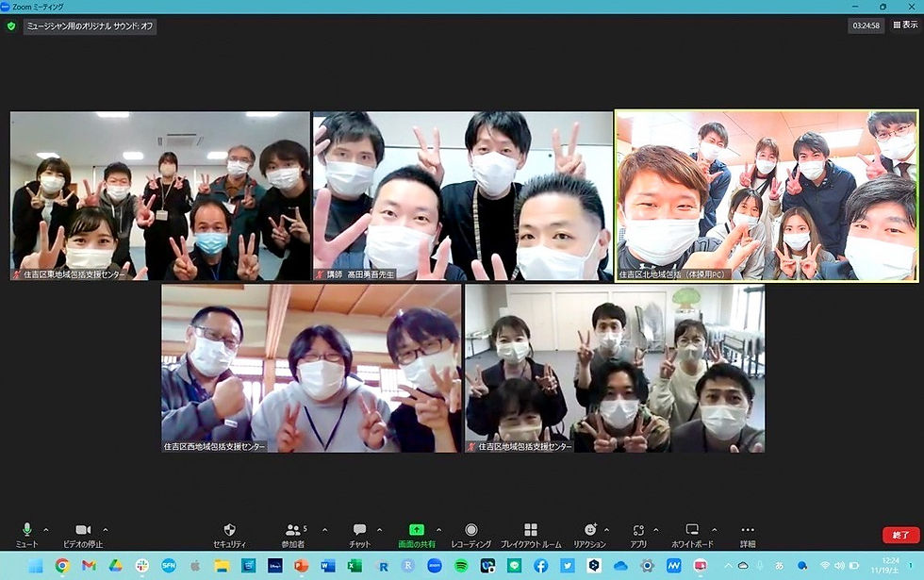Open the SFN app from the taskbar
This screenshot has width=924, height=580.
(x=169, y=566)
